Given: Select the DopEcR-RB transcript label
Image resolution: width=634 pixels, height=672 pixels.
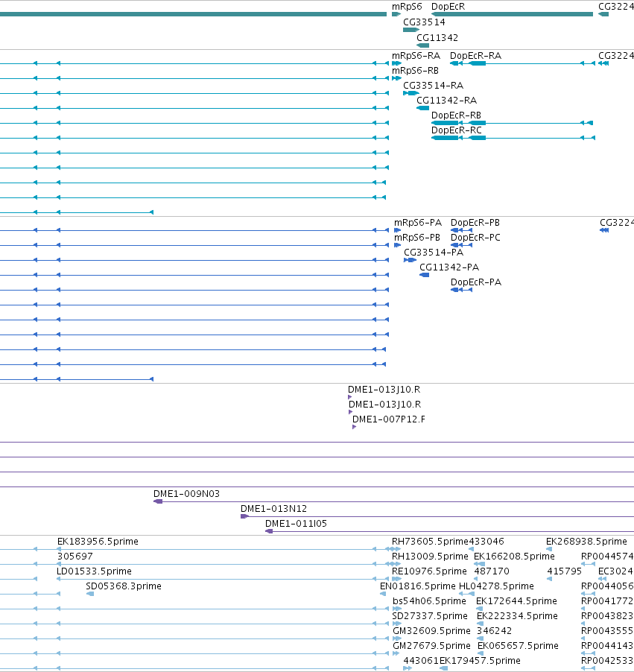Looking at the screenshot, I should 456,115.
